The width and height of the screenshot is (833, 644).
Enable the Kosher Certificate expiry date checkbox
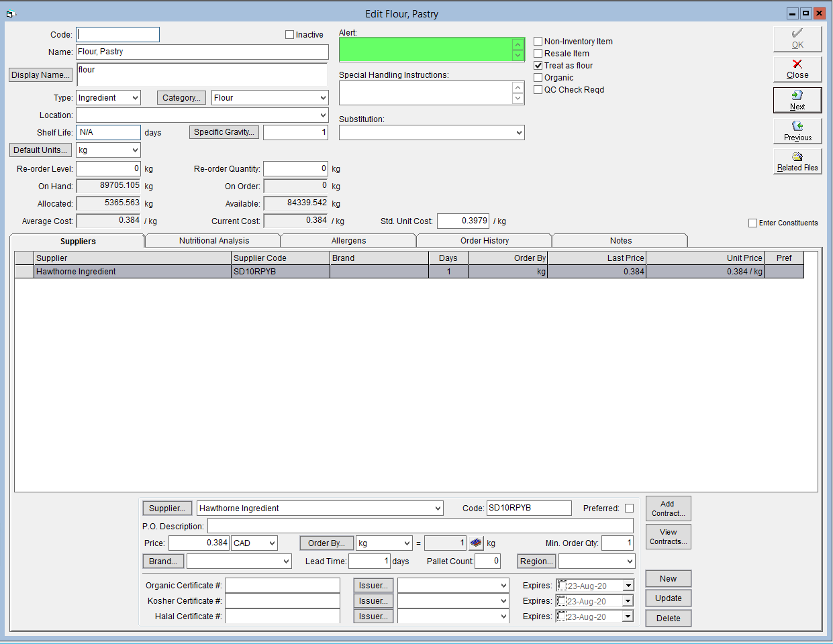[562, 601]
